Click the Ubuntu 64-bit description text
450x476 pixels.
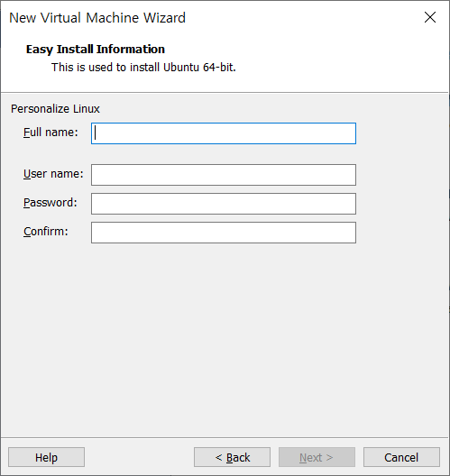(x=143, y=68)
